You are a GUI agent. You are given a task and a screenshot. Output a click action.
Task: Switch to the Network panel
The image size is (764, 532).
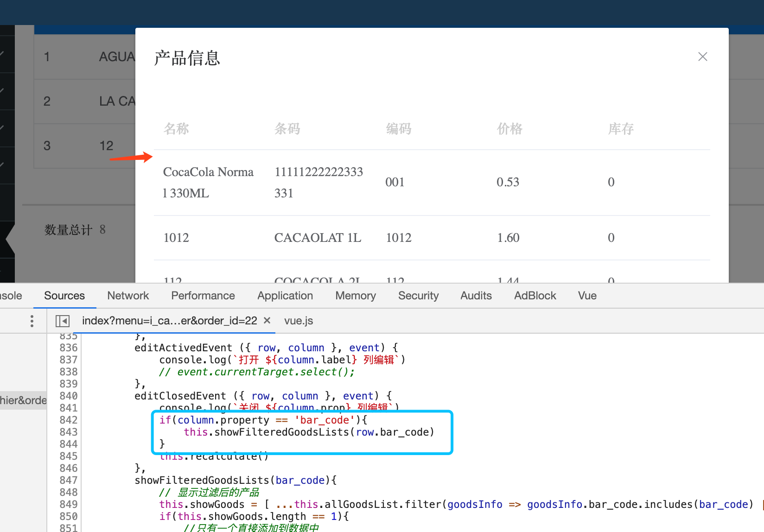[x=128, y=296]
